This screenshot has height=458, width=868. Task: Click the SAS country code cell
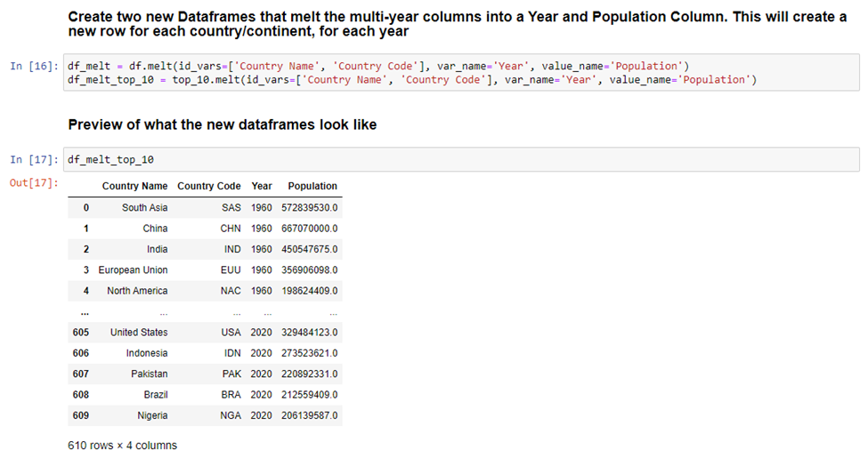point(231,207)
